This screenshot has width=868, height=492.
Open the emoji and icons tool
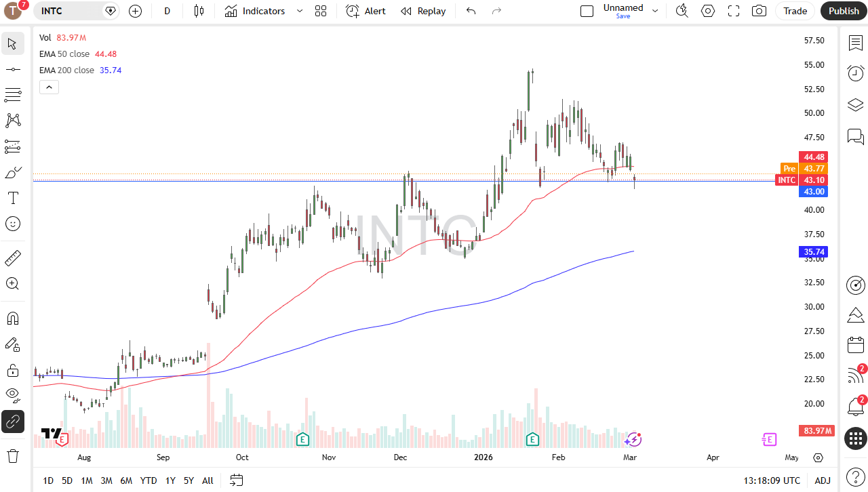point(13,224)
